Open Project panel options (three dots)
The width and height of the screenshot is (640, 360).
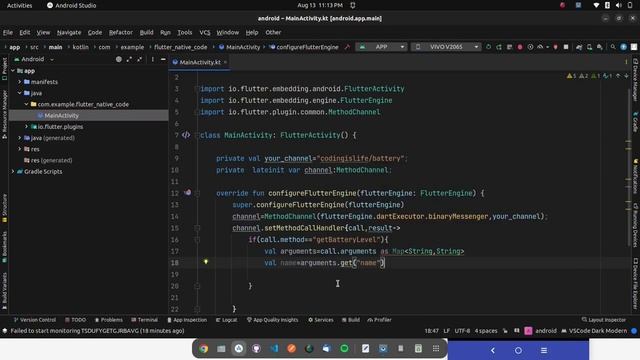153,59
